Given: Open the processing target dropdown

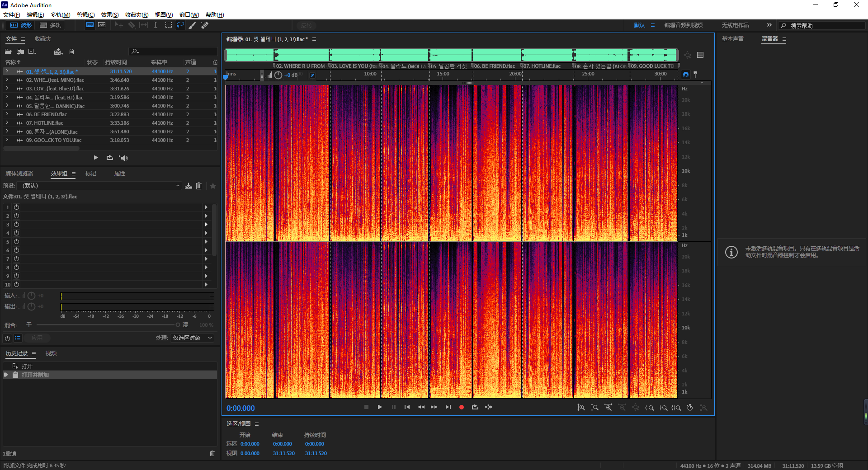Looking at the screenshot, I should tap(192, 338).
